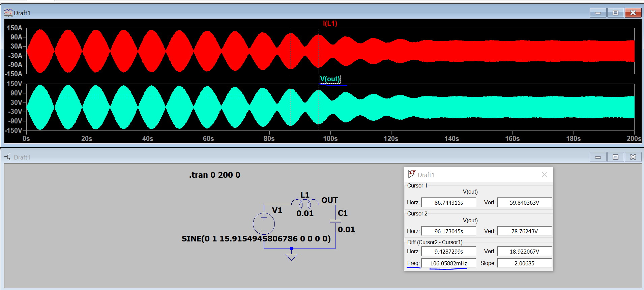Click the 200s time axis label
The image size is (644, 290).
tap(634, 139)
